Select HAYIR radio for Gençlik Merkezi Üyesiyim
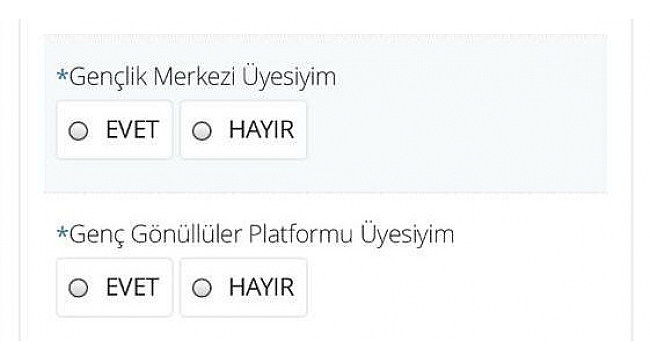Screen dimensions: 650x360 [x=202, y=131]
